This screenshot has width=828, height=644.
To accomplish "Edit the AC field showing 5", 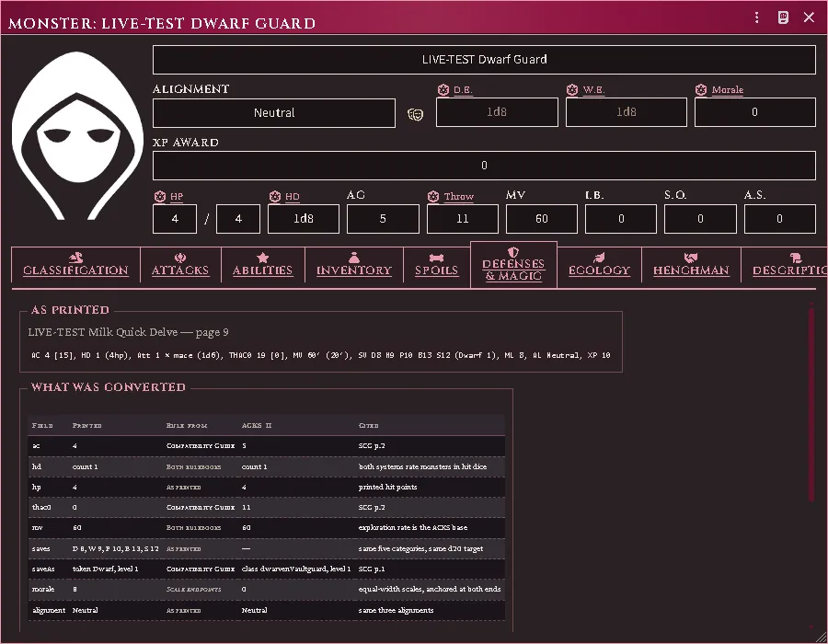I will 383,219.
